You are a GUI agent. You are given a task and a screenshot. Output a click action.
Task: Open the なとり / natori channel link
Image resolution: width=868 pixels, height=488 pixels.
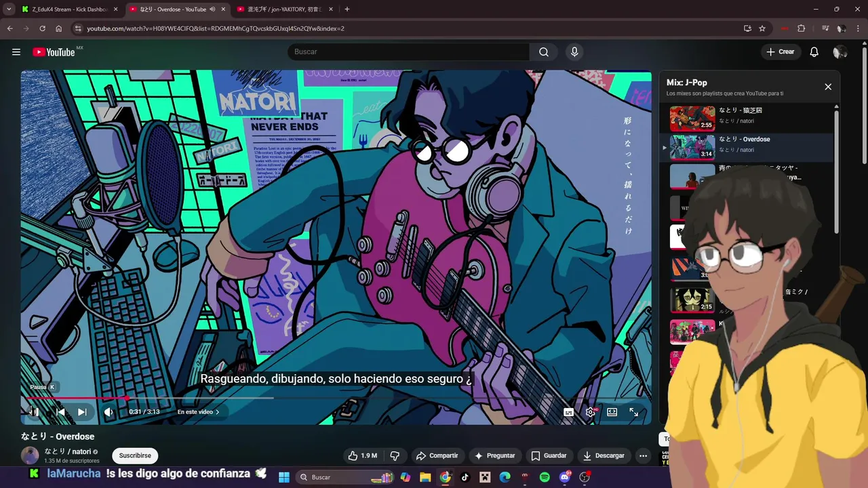[68, 451]
